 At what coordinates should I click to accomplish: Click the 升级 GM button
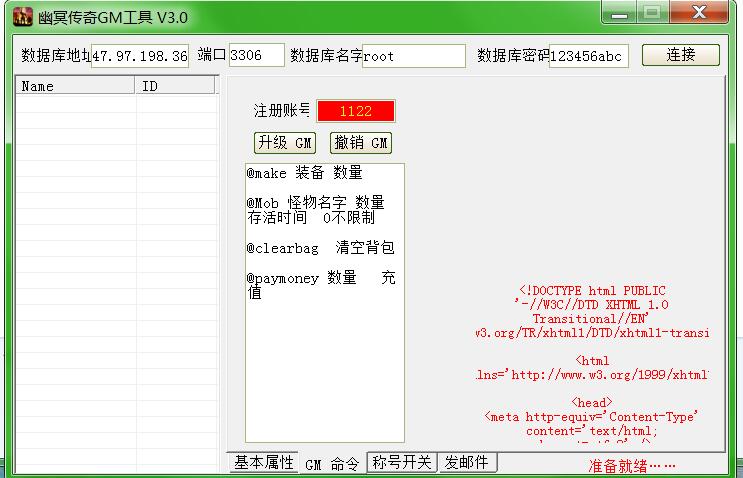pos(285,143)
